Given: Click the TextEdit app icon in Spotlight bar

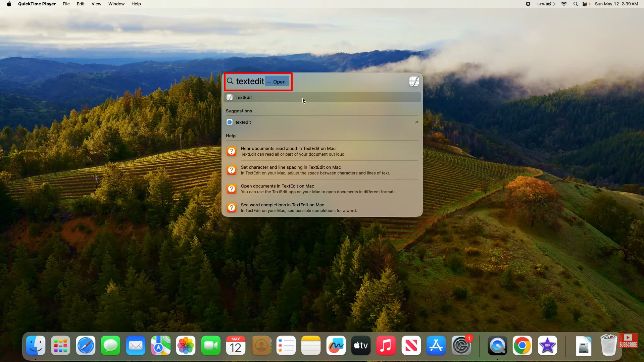Looking at the screenshot, I should pyautogui.click(x=414, y=81).
